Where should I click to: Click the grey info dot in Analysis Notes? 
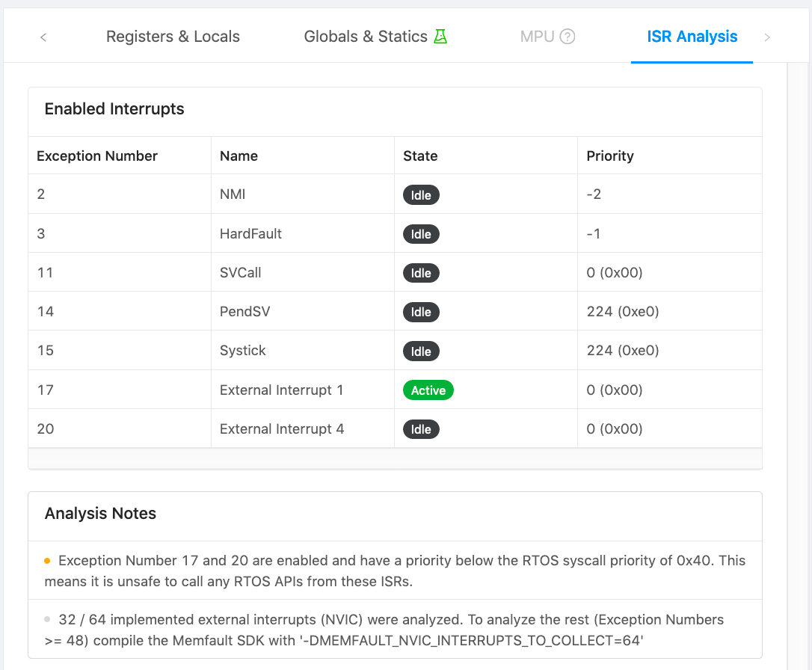click(47, 620)
